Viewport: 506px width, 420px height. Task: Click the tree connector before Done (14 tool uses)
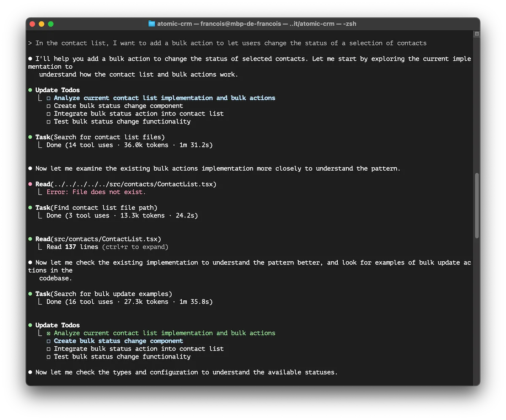tap(41, 145)
